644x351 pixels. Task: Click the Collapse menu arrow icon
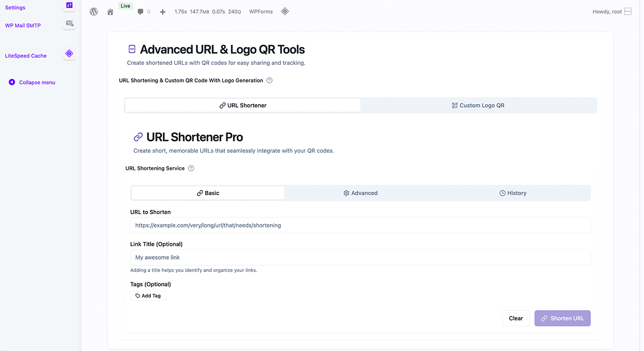[x=12, y=82]
